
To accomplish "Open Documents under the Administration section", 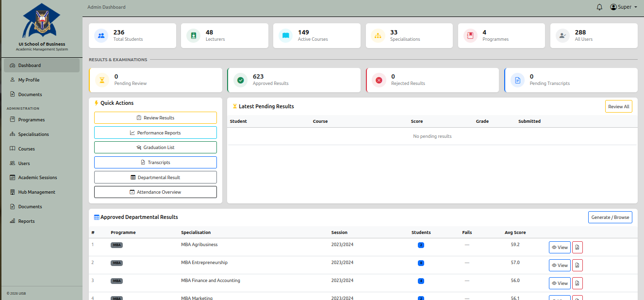I will 42,207.
